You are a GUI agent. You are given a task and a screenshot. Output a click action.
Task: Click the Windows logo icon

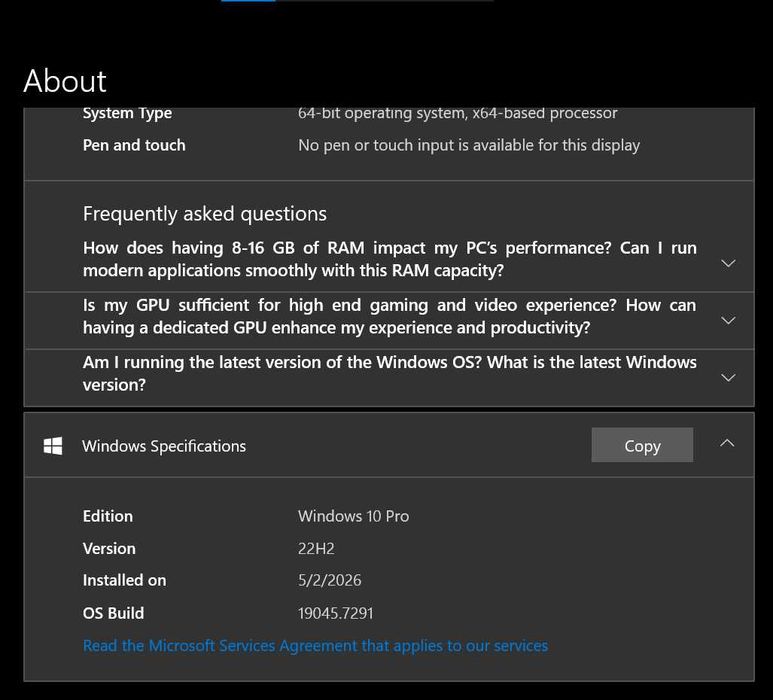(53, 446)
